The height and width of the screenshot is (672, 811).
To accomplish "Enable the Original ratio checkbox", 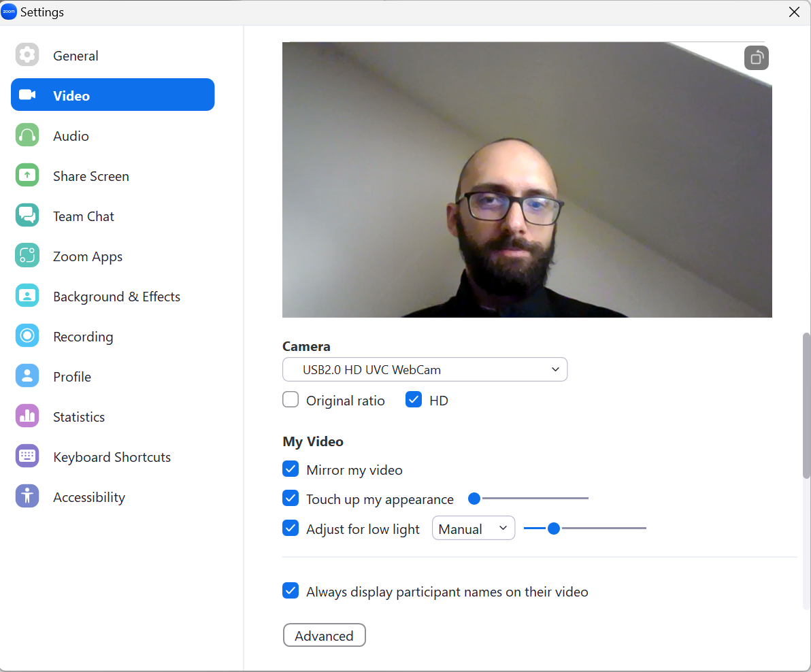I will (x=291, y=399).
